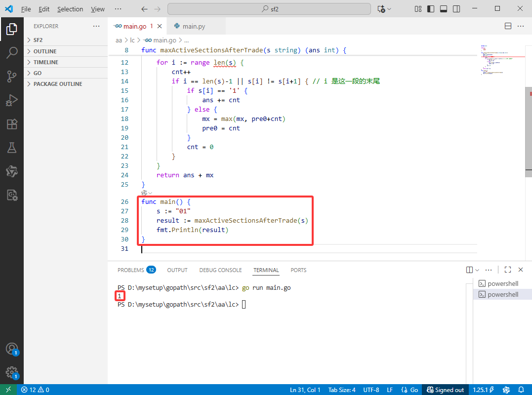
Task: Expand the SF2 folder section
Action: click(66, 40)
